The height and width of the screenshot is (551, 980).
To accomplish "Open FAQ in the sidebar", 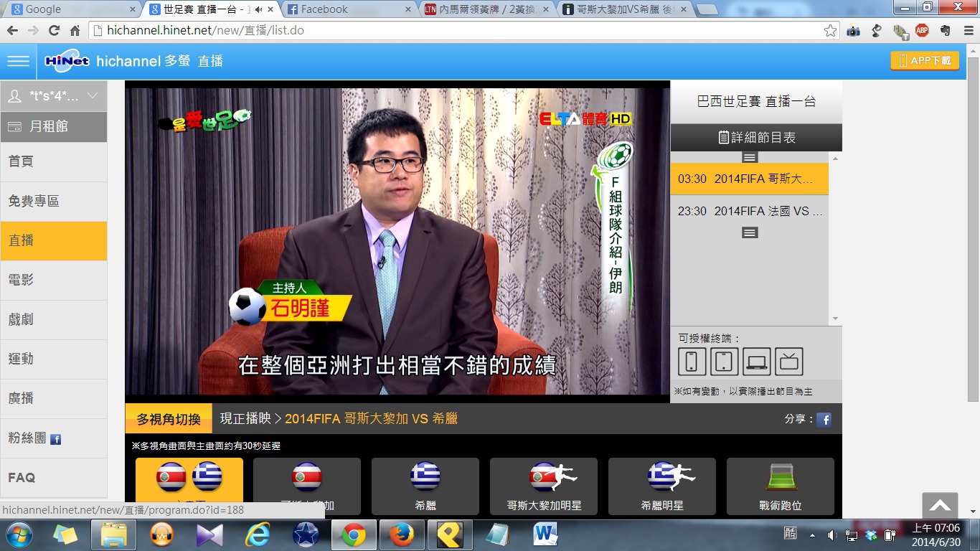I will (54, 478).
